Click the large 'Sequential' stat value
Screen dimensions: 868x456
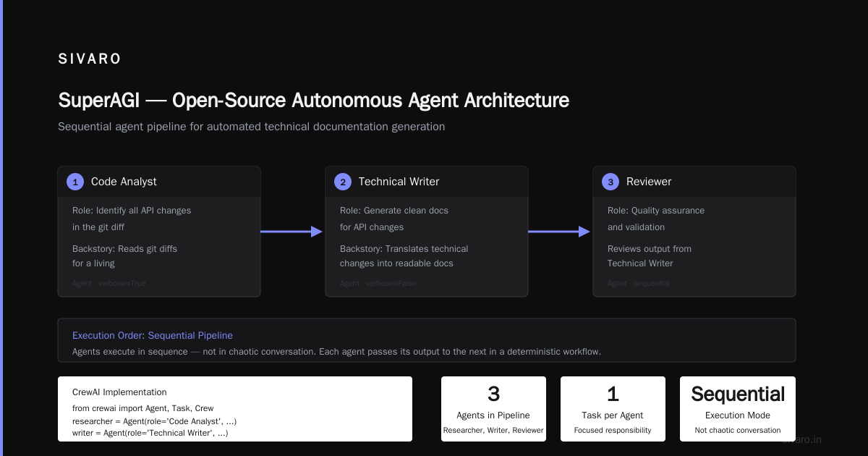click(738, 394)
